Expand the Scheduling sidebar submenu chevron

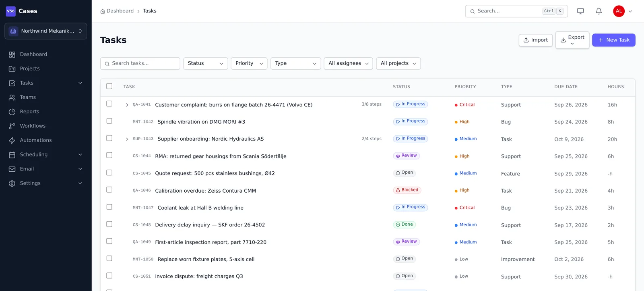coord(80,155)
